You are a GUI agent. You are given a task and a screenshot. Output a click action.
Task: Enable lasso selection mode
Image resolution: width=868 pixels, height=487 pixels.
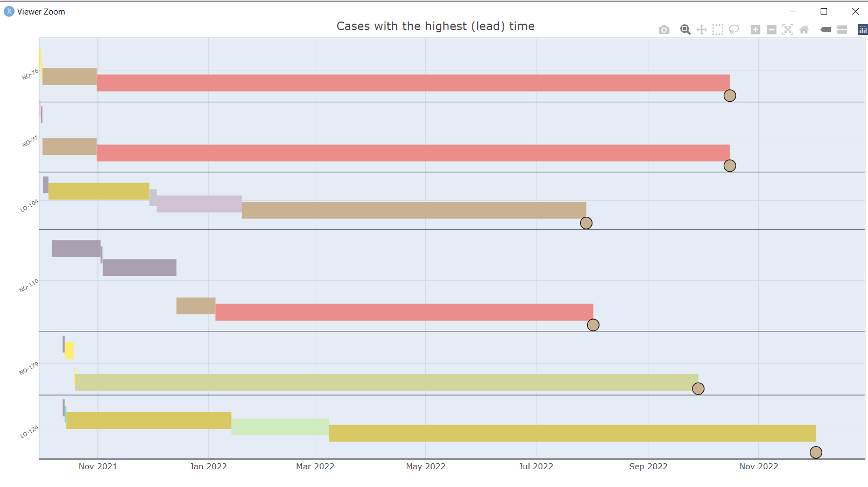734,30
